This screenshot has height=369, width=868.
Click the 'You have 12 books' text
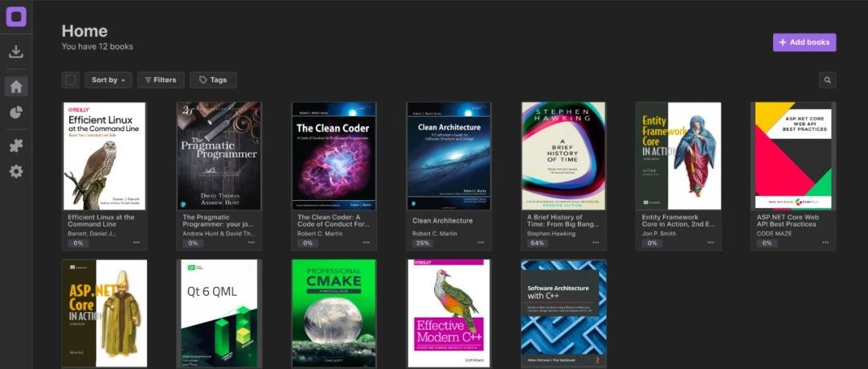pyautogui.click(x=97, y=47)
